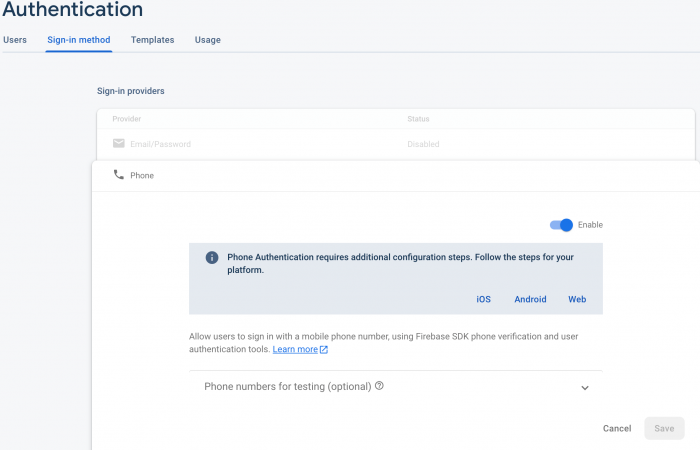Select the Sign-in method tab
700x450 pixels.
click(x=79, y=40)
